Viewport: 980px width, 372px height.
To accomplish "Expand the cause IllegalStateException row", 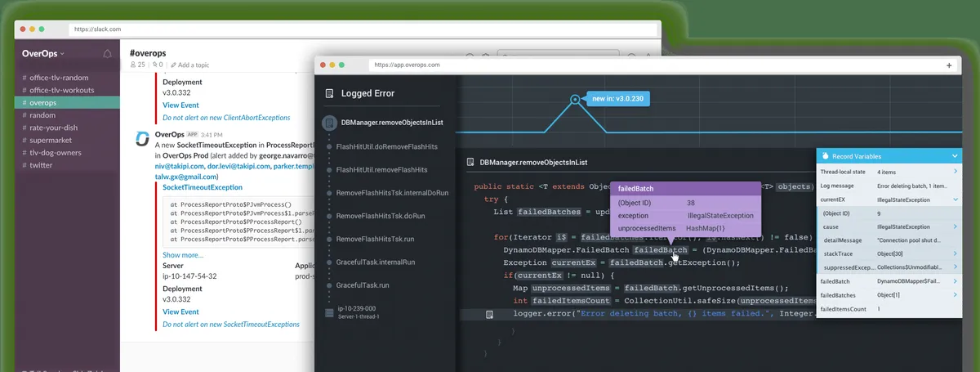I will click(x=890, y=226).
